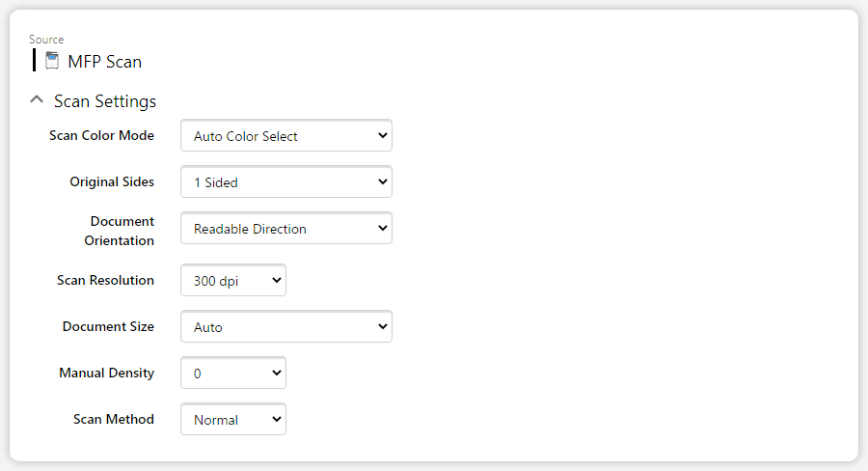The height and width of the screenshot is (471, 868).
Task: Open the Document Size Auto dropdown
Action: pyautogui.click(x=286, y=326)
